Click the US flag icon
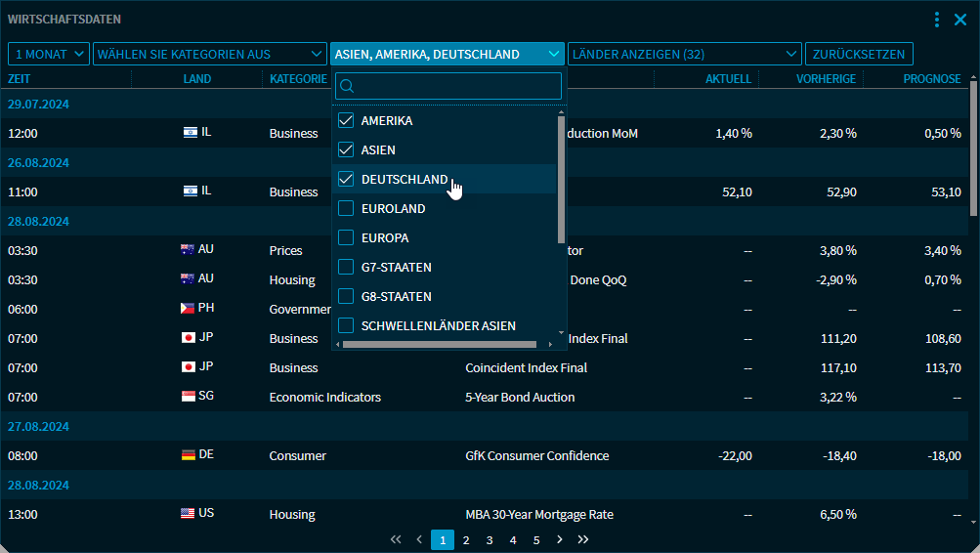This screenshot has width=980, height=553. (x=189, y=514)
